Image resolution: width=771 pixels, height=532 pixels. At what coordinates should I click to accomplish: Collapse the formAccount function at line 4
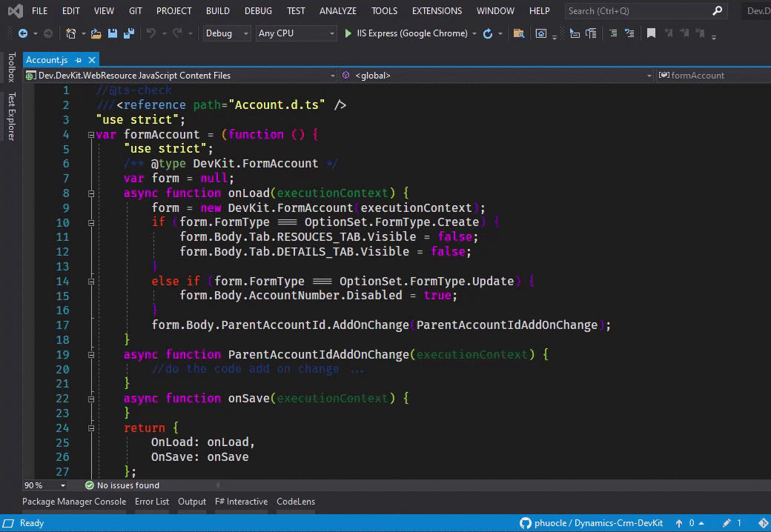point(91,135)
